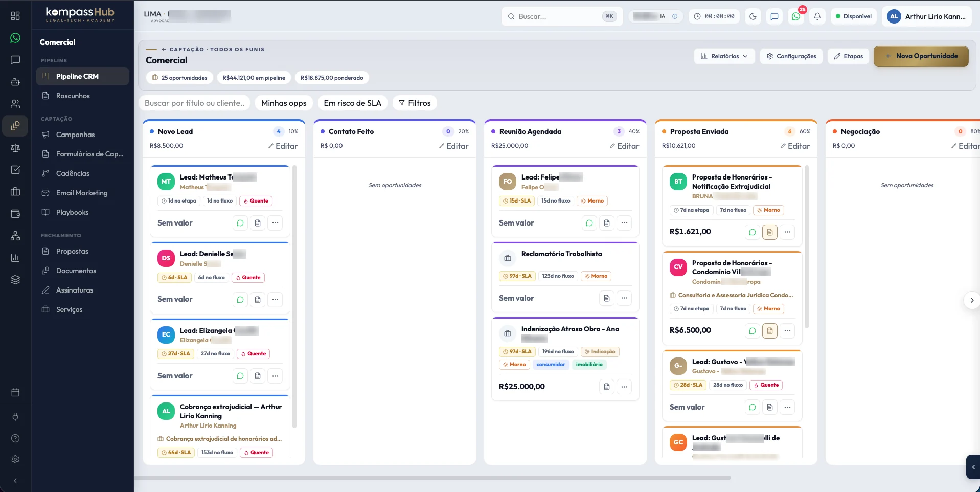Open the notification bell in the top bar

pos(817,16)
